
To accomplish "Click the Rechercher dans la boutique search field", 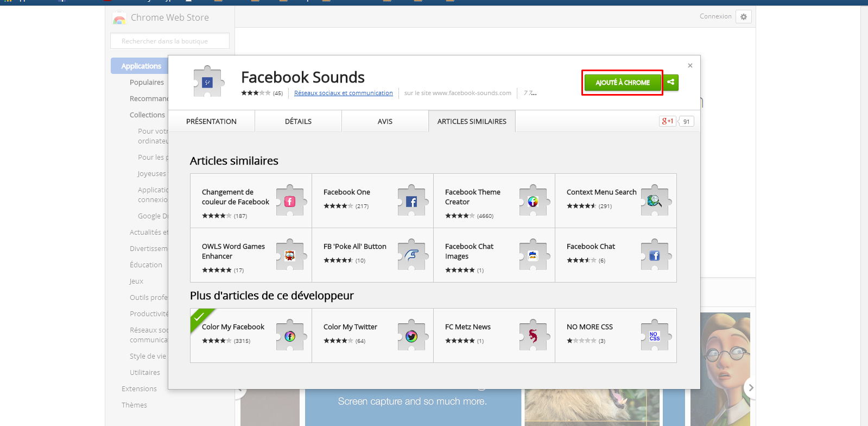I will click(x=170, y=41).
